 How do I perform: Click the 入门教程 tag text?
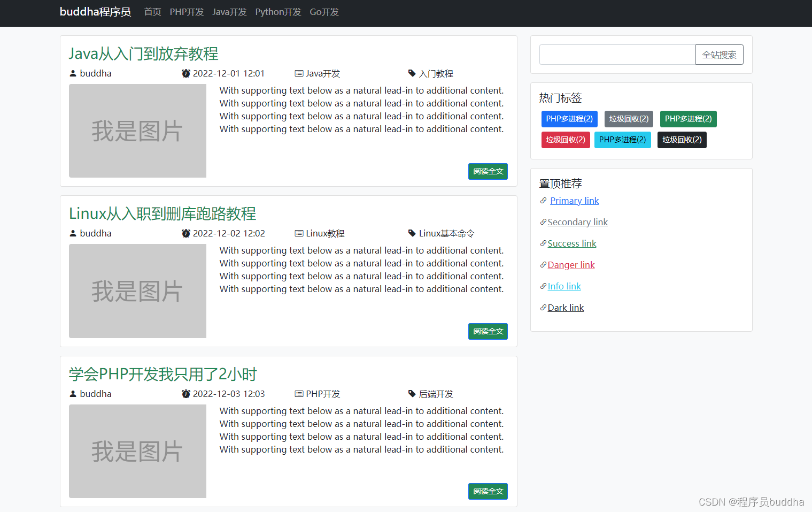436,73
